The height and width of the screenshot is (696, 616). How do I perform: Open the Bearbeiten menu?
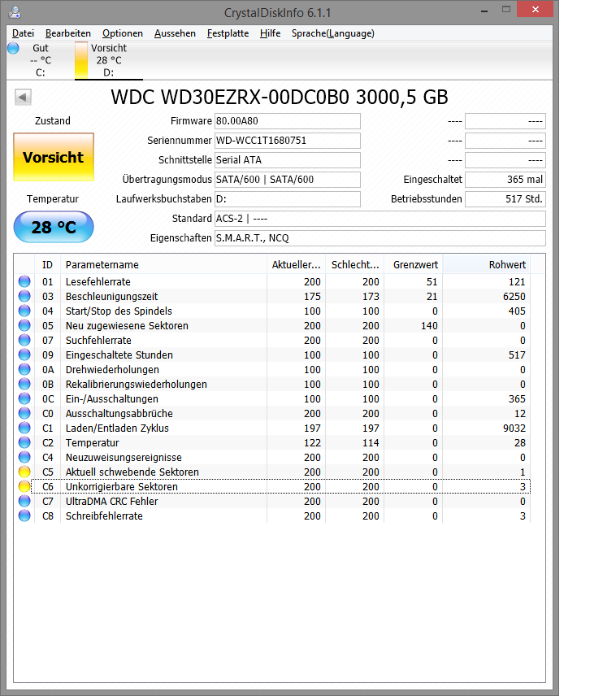click(x=68, y=33)
